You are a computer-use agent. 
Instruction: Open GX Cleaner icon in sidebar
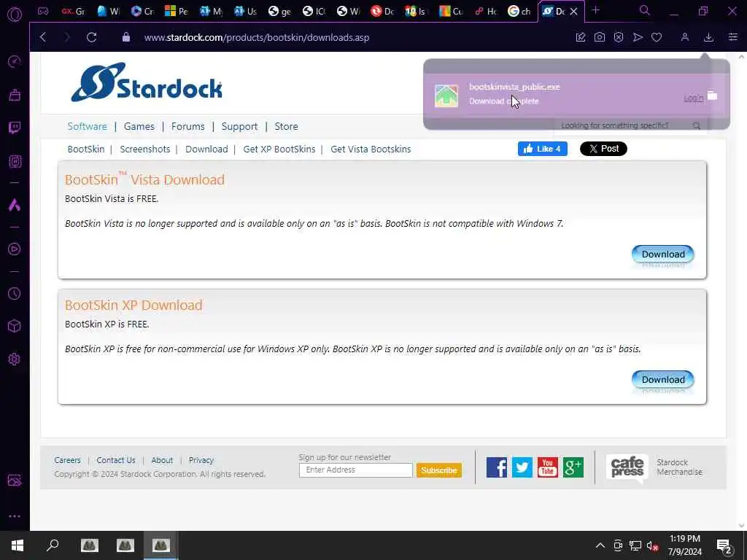(15, 95)
